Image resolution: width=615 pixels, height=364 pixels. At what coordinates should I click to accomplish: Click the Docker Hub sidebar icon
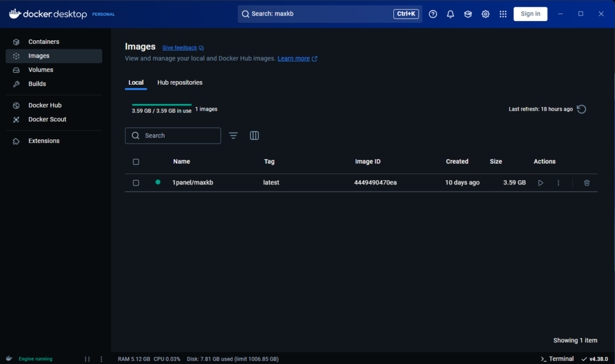pos(16,106)
